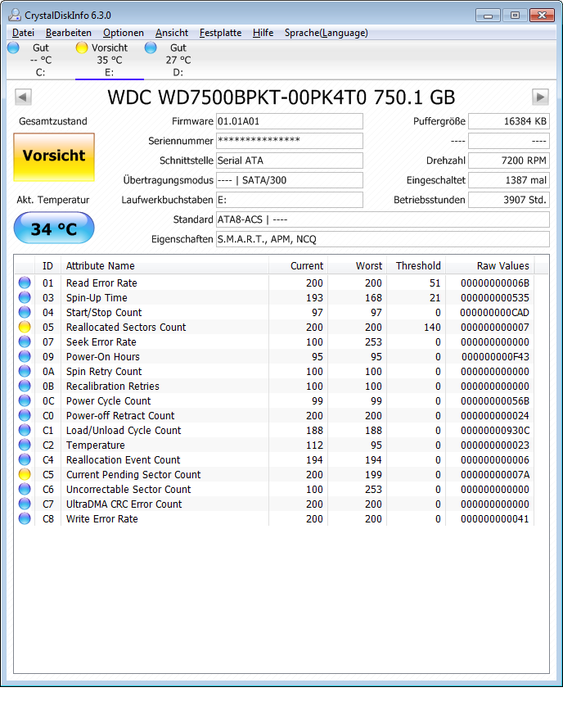Screen dimensions: 563x728
Task: Select drive E: Vorsicht status tab
Action: pos(110,60)
